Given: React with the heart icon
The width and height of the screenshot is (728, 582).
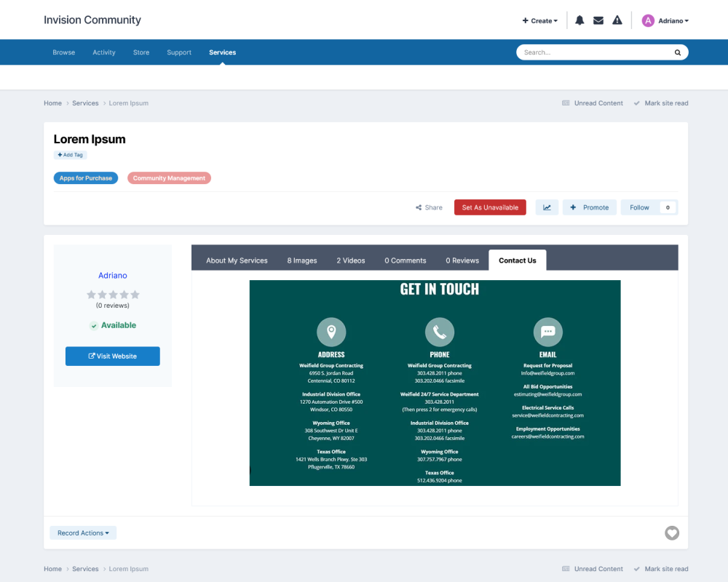Looking at the screenshot, I should click(x=671, y=533).
